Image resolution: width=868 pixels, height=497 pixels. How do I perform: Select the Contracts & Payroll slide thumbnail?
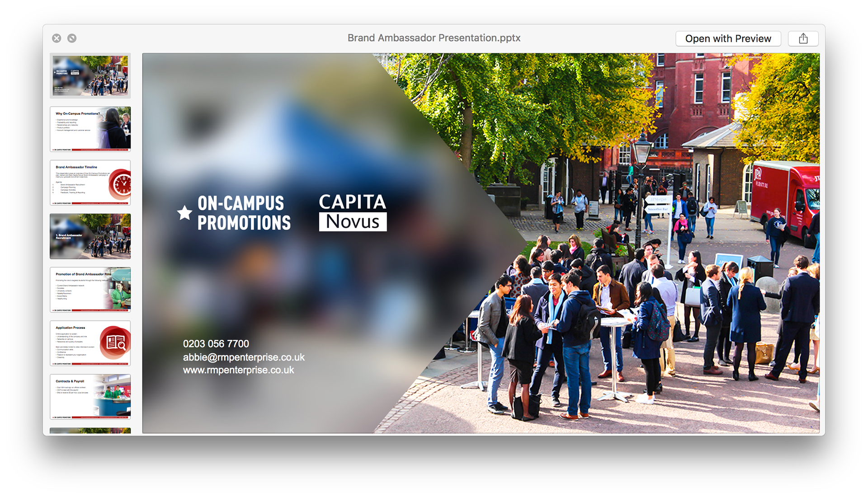coord(90,397)
